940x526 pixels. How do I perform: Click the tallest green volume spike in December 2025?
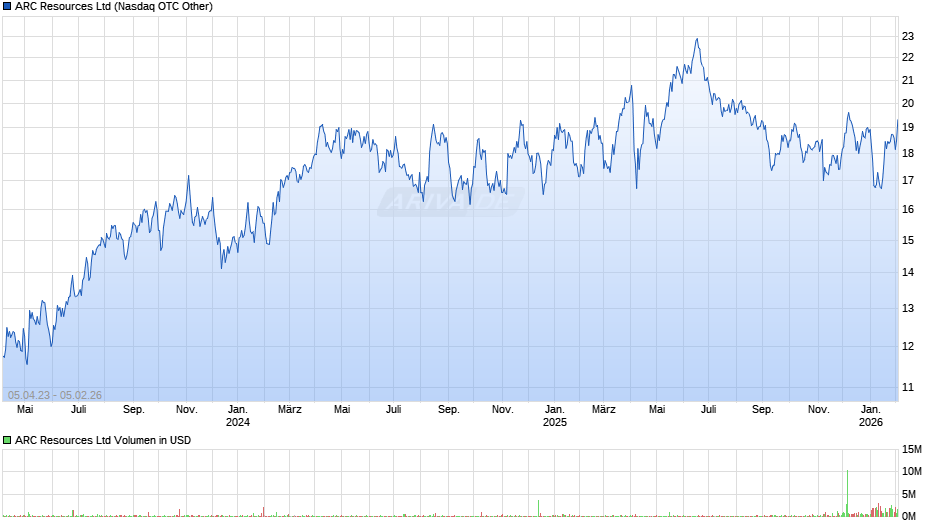pyautogui.click(x=847, y=492)
